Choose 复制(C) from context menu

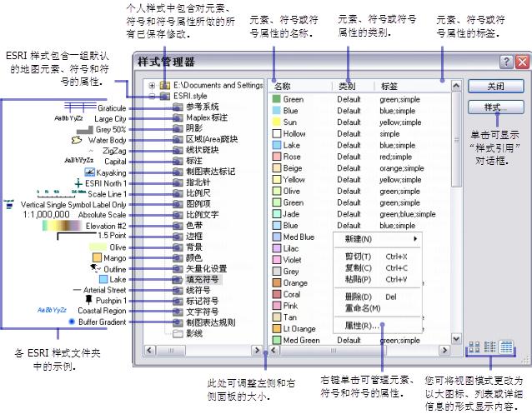coord(377,267)
